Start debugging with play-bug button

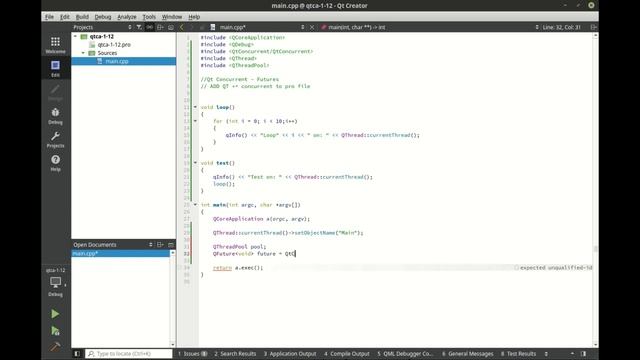tap(55, 331)
